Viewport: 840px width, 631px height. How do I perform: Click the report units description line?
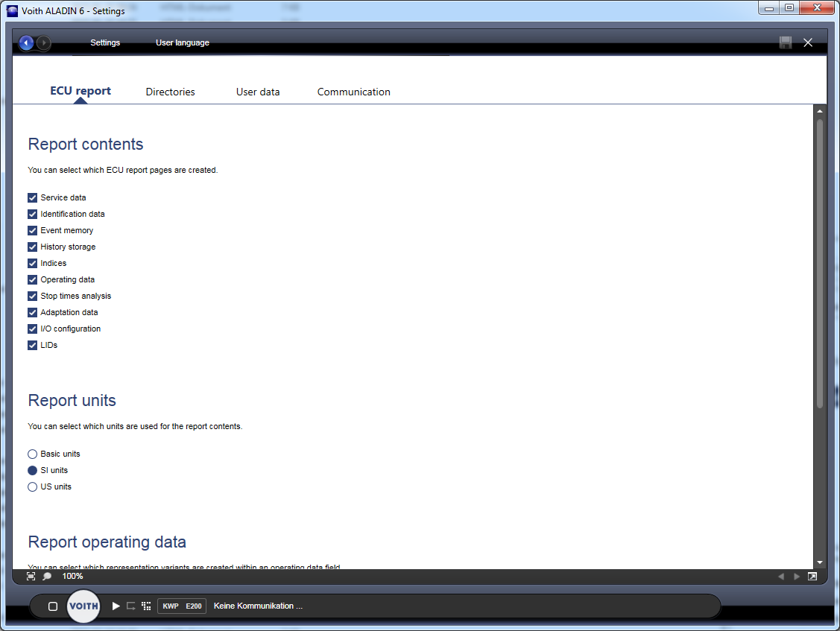(135, 426)
